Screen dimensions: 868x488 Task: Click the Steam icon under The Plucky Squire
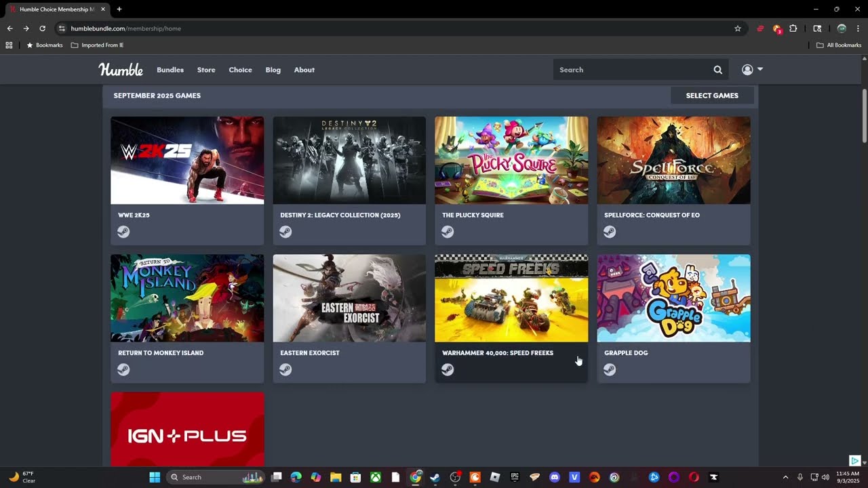(x=448, y=232)
